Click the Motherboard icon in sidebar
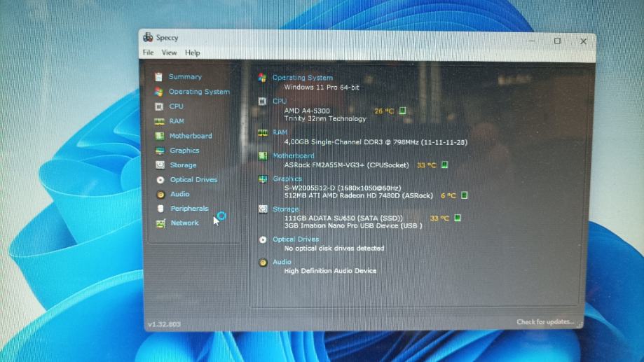The height and width of the screenshot is (362, 644). click(x=160, y=136)
